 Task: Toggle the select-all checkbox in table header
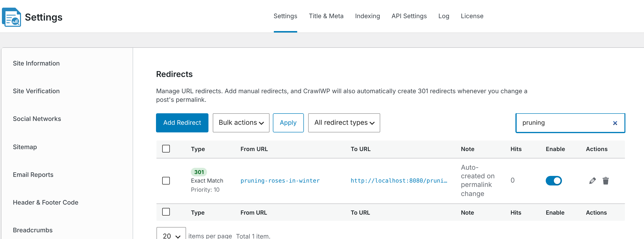coord(166,149)
